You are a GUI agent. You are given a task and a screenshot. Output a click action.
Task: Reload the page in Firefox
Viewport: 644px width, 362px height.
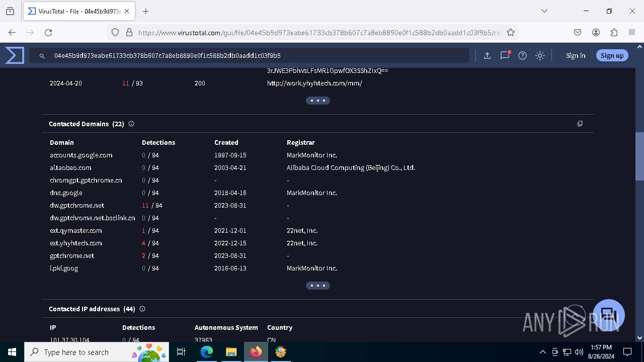click(x=48, y=32)
